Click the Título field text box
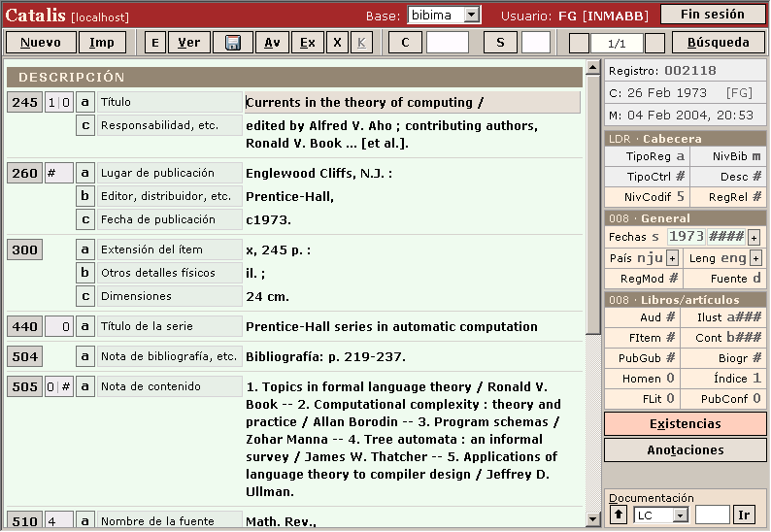This screenshot has width=771, height=532. coord(412,103)
